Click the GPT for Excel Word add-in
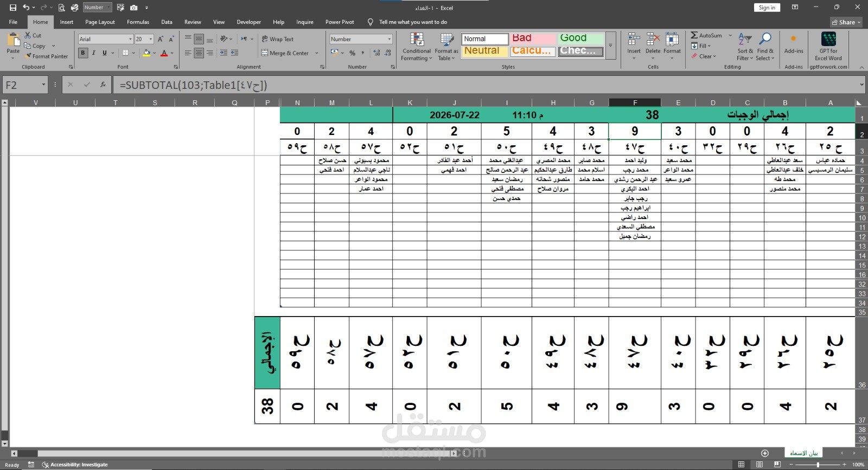The width and height of the screenshot is (868, 470). click(828, 47)
